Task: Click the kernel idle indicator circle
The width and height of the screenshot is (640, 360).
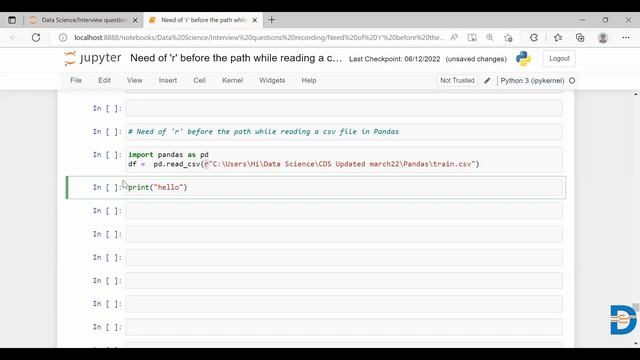Action: pos(572,81)
